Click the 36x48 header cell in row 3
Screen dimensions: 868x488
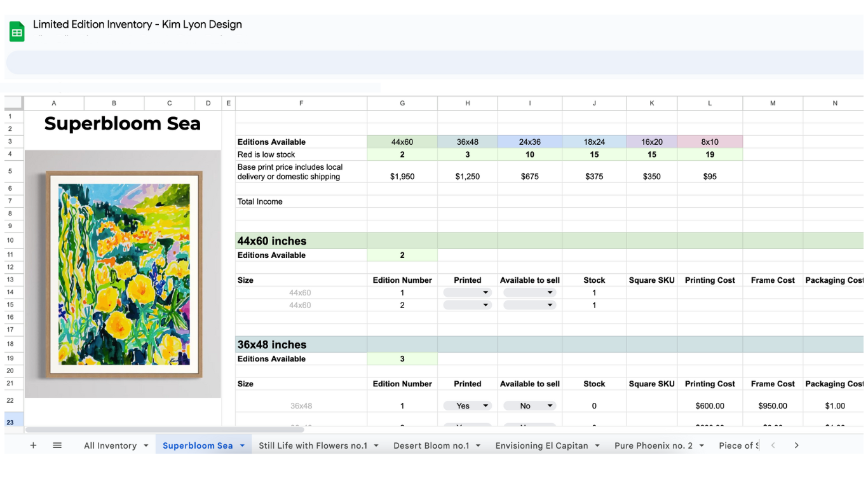(468, 142)
